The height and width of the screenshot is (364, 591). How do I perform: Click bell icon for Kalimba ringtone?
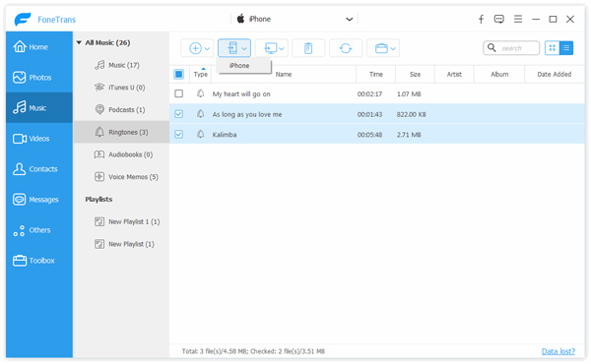click(x=201, y=135)
